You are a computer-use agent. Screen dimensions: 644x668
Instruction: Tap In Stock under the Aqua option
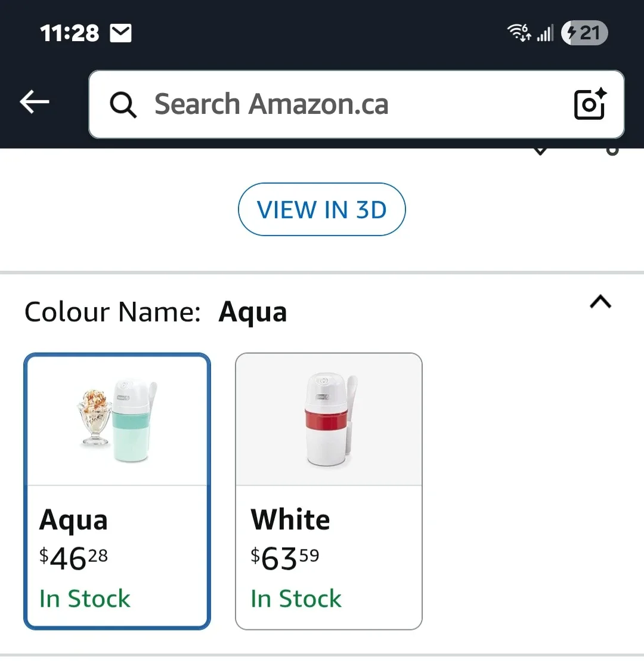(x=85, y=598)
